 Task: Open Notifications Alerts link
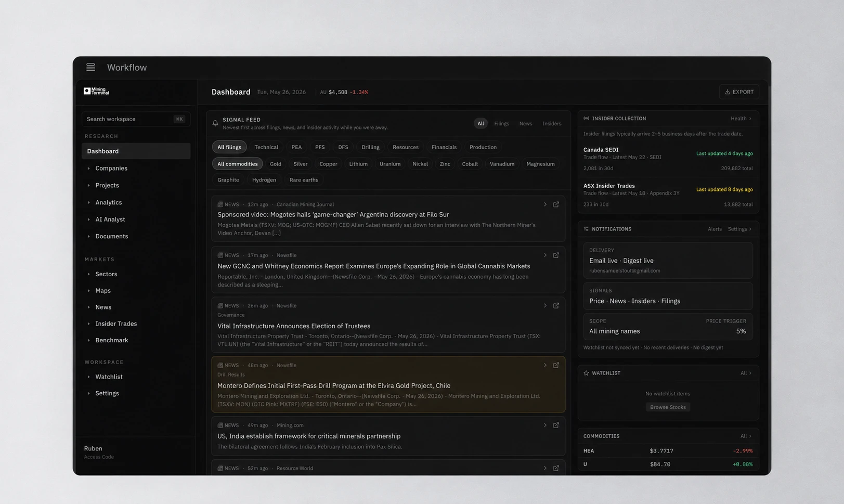[715, 229]
